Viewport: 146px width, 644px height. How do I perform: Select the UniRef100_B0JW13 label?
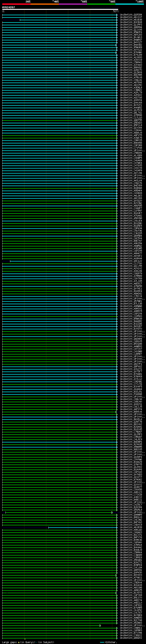(131, 37)
